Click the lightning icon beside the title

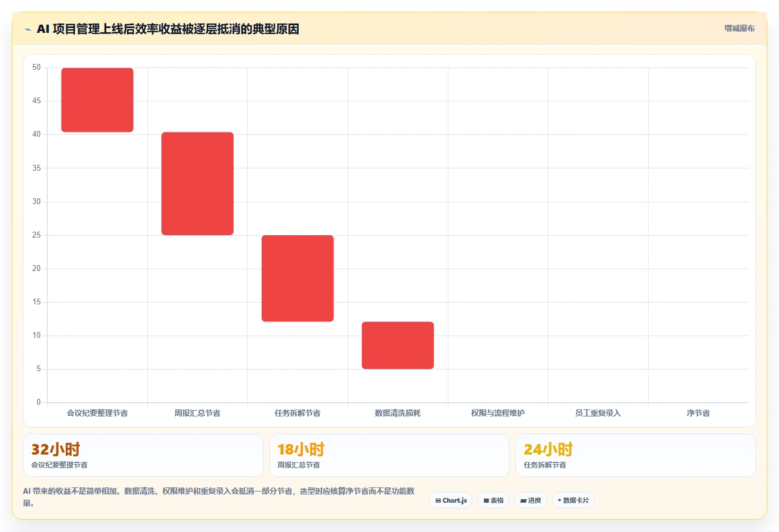pos(28,29)
